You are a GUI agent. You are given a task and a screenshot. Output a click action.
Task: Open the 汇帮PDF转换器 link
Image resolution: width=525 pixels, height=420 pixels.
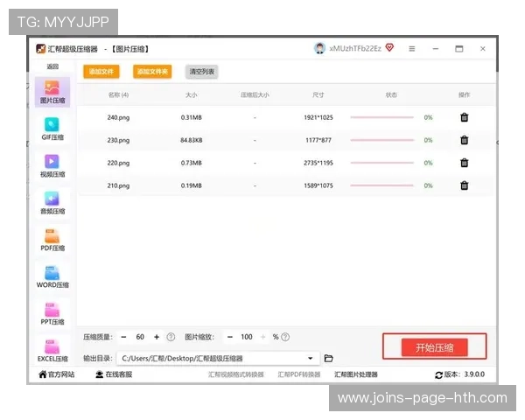[298, 374]
